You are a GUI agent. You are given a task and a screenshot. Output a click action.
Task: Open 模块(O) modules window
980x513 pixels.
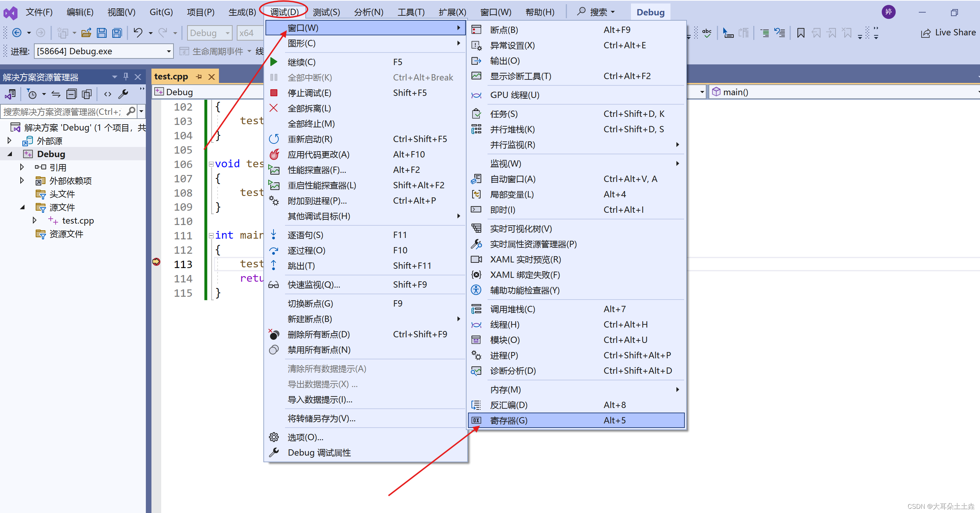504,339
